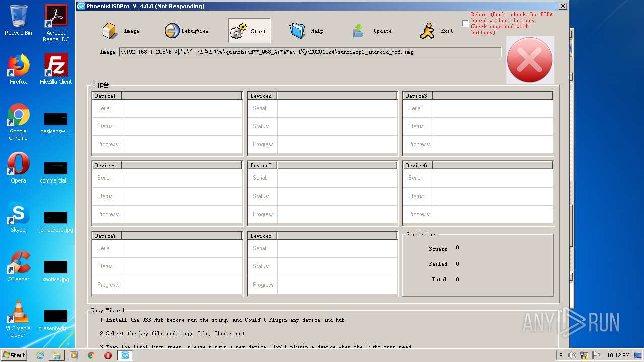Click the network tray icon
Viewport: 644px width, 362px height.
[584, 355]
